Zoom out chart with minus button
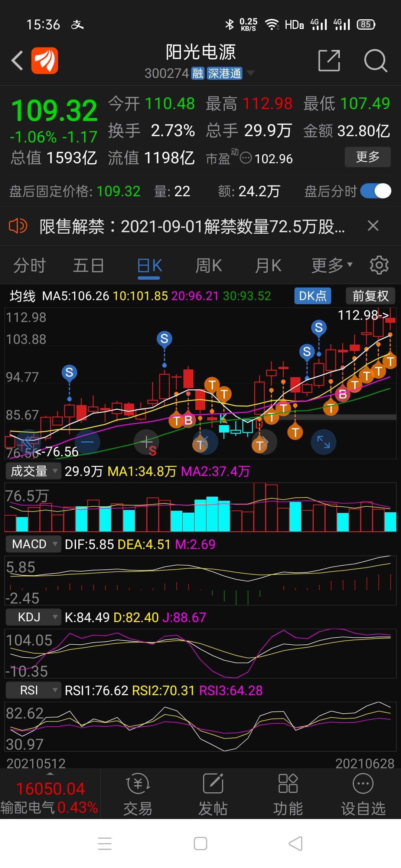 88,442
